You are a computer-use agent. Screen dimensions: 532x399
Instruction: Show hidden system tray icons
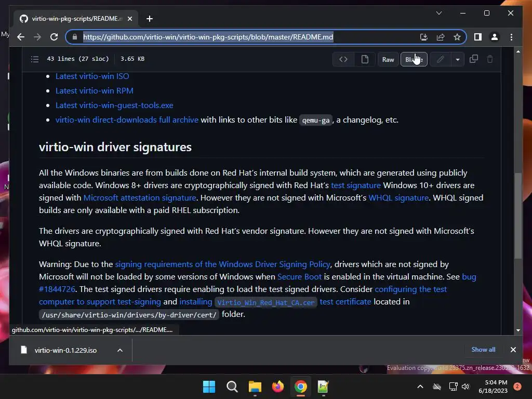pos(420,387)
